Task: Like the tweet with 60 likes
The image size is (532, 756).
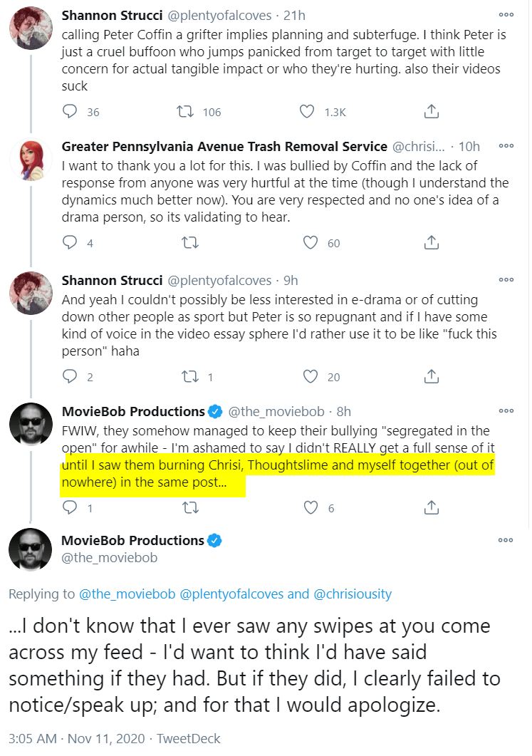Action: pos(311,243)
